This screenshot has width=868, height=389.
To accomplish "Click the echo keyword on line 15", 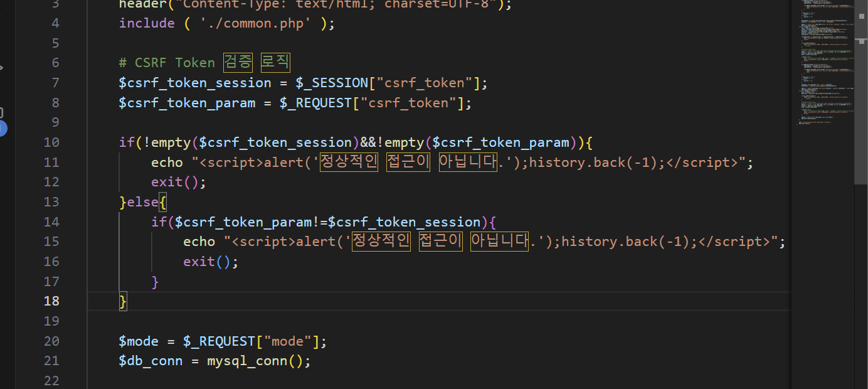I will [199, 242].
